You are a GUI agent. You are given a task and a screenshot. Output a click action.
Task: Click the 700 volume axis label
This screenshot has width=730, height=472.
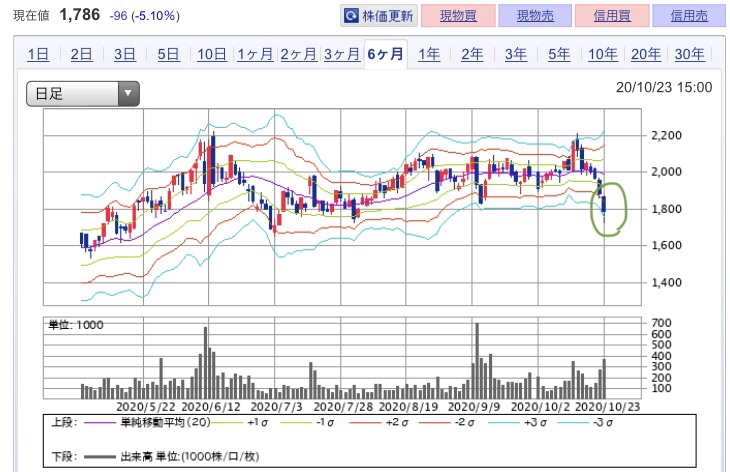click(x=661, y=323)
